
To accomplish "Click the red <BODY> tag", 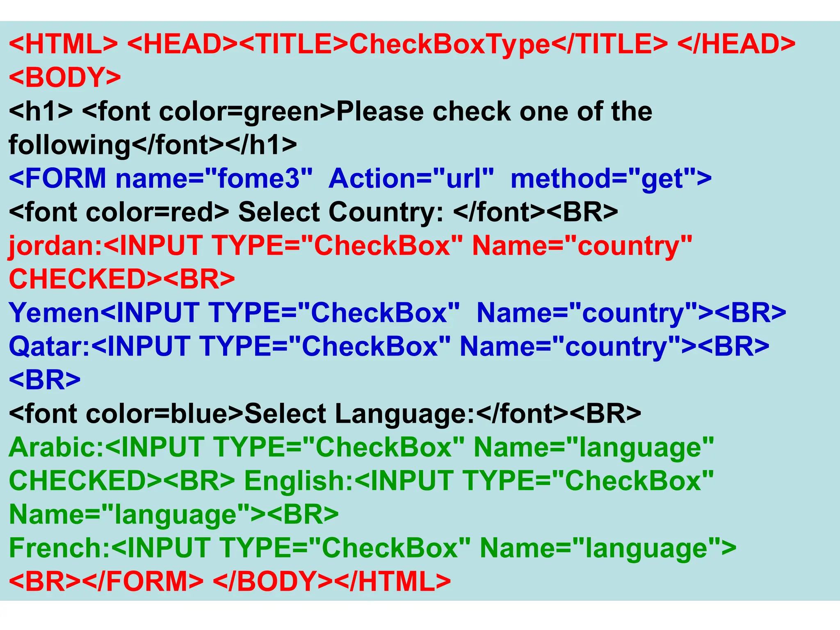I will (x=65, y=78).
